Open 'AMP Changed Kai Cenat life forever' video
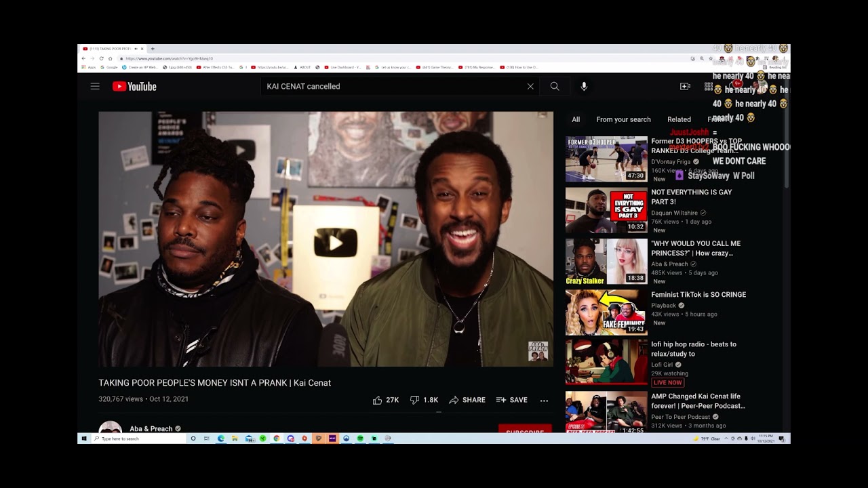Screen dimensions: 868x488 click(x=698, y=401)
